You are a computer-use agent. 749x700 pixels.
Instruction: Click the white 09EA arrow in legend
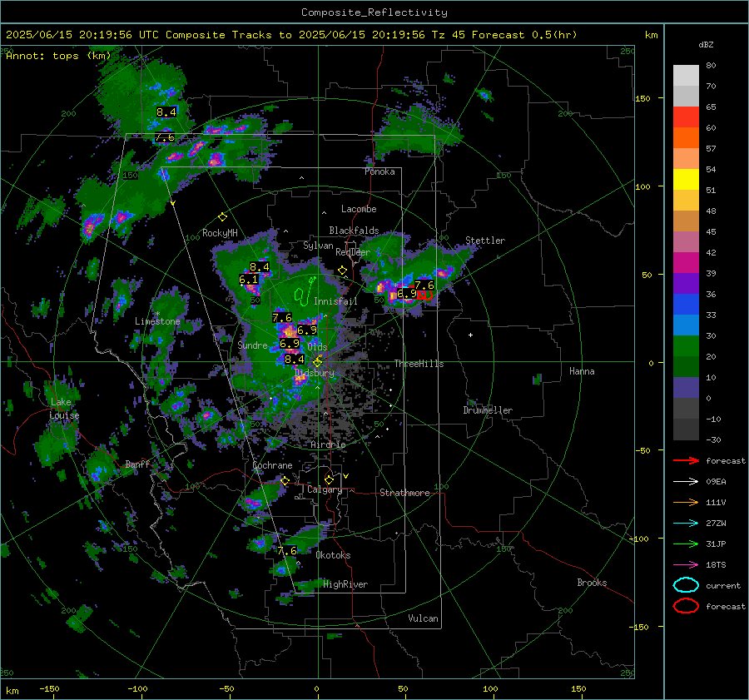[x=686, y=481]
